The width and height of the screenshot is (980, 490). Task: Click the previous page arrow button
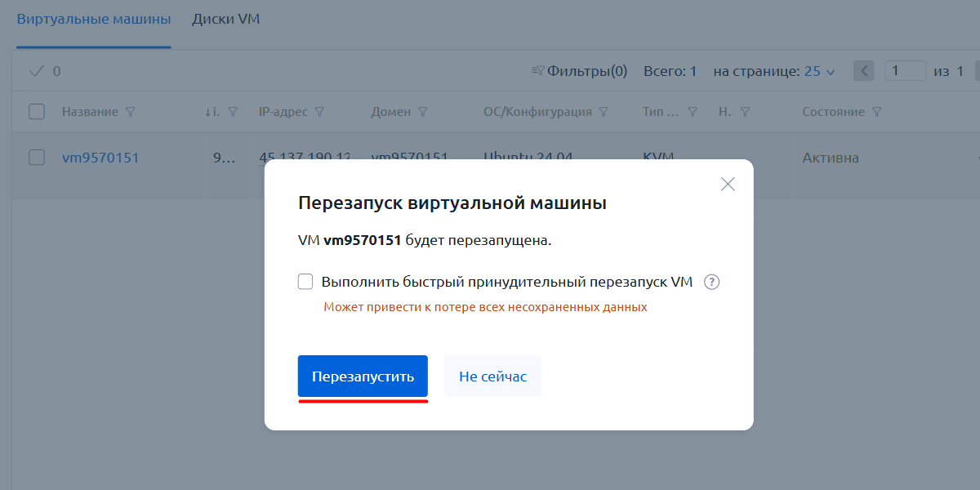pos(864,71)
